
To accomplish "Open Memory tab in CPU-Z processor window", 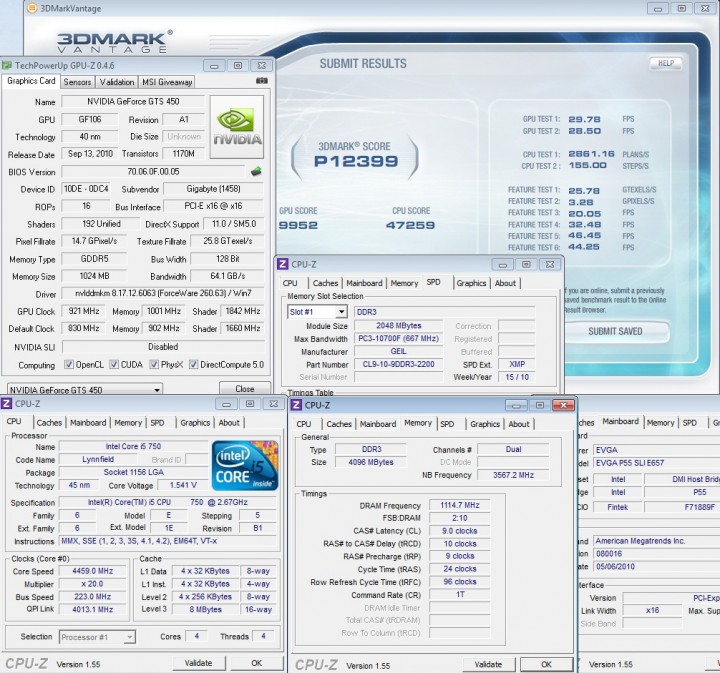I will click(x=128, y=423).
